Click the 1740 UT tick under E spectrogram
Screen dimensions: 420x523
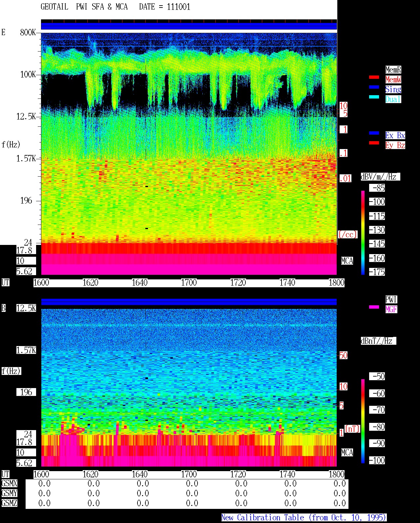(x=287, y=283)
